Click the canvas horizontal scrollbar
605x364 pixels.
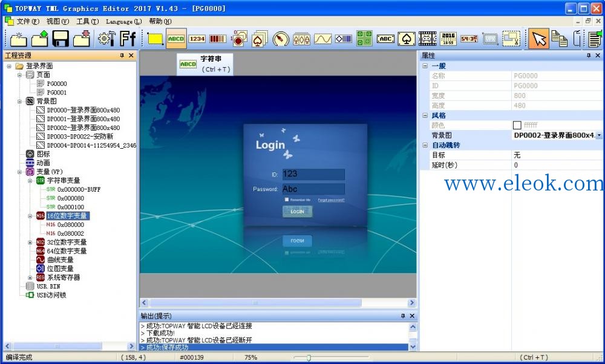click(x=255, y=303)
